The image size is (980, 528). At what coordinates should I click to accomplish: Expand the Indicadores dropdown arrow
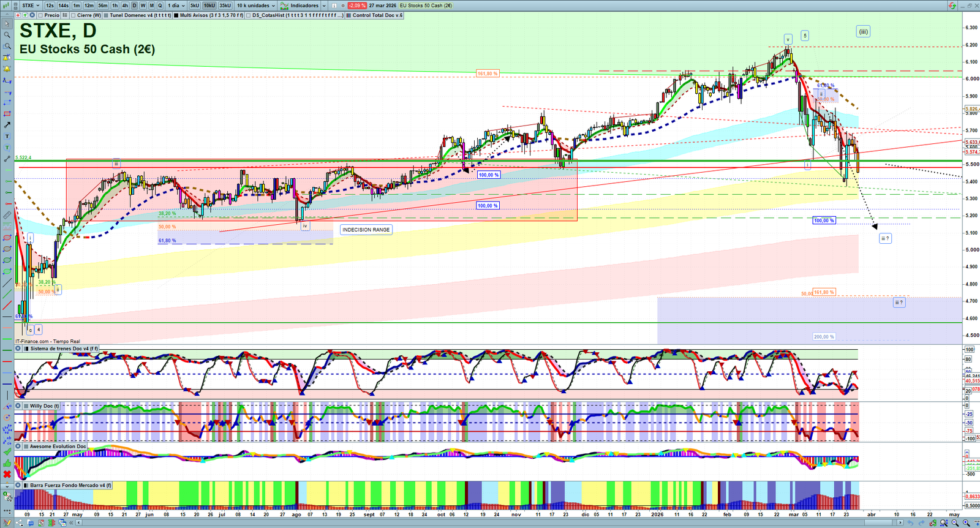[323, 6]
